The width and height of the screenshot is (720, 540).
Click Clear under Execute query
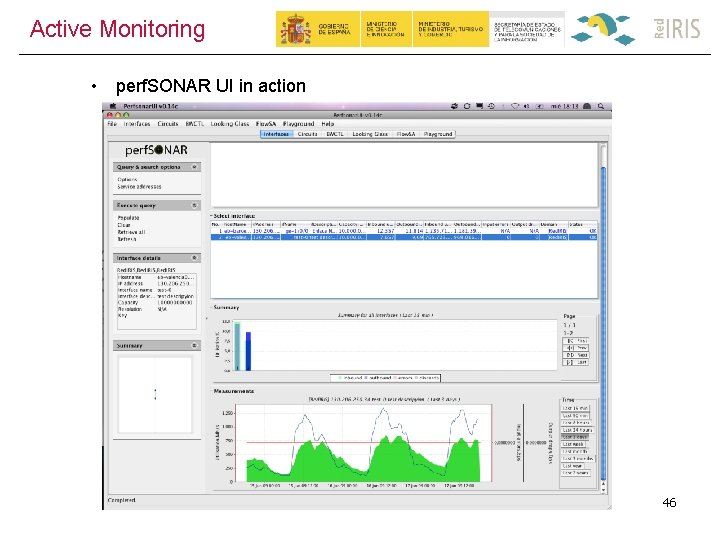click(124, 225)
